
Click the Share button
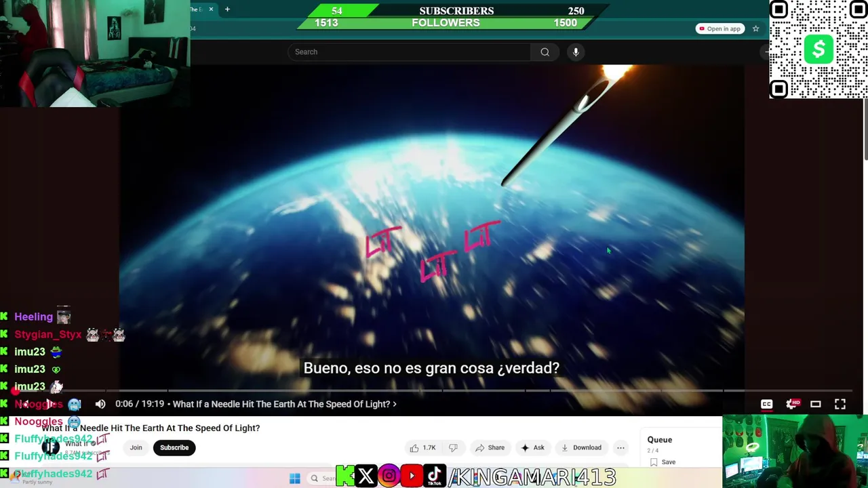pos(490,447)
